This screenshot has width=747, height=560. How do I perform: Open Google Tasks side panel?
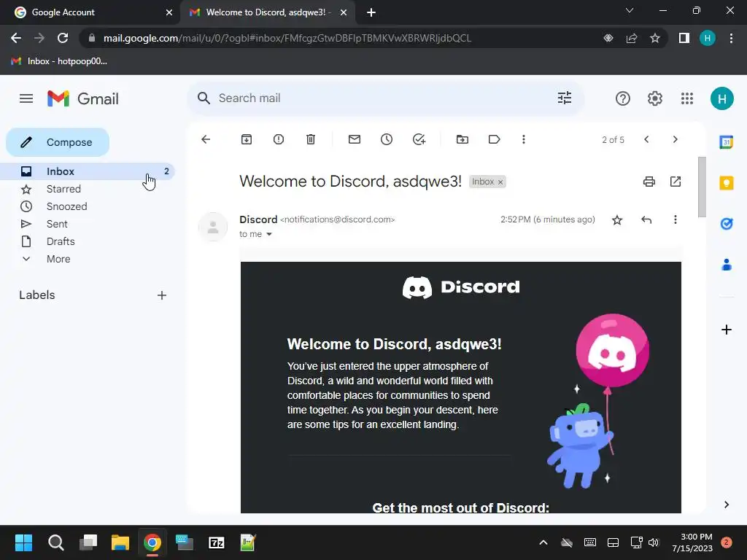click(726, 223)
